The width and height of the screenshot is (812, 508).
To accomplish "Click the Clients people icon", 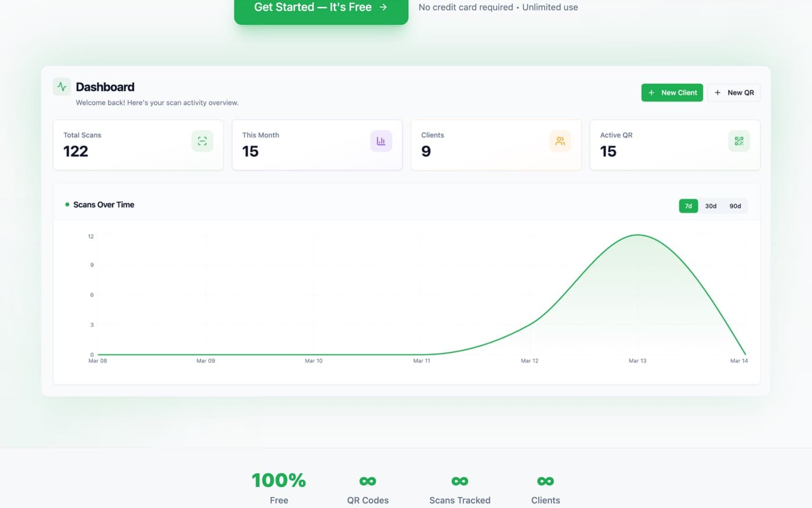I will pyautogui.click(x=560, y=141).
